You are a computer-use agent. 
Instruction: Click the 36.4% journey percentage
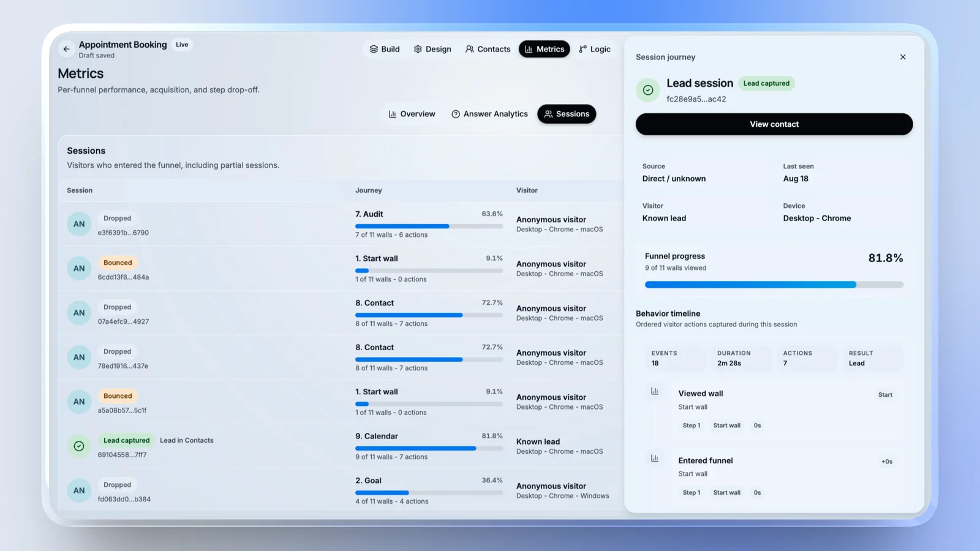pos(492,481)
